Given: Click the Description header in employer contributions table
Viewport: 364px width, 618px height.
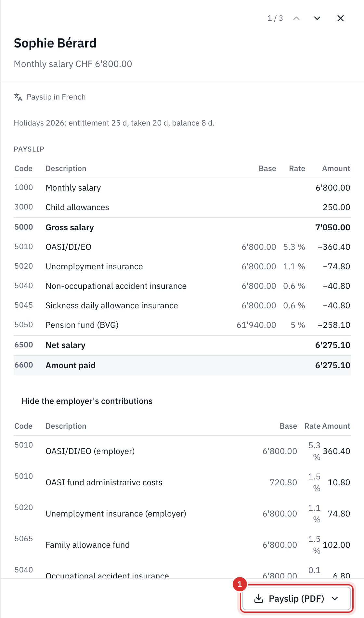Looking at the screenshot, I should [66, 426].
